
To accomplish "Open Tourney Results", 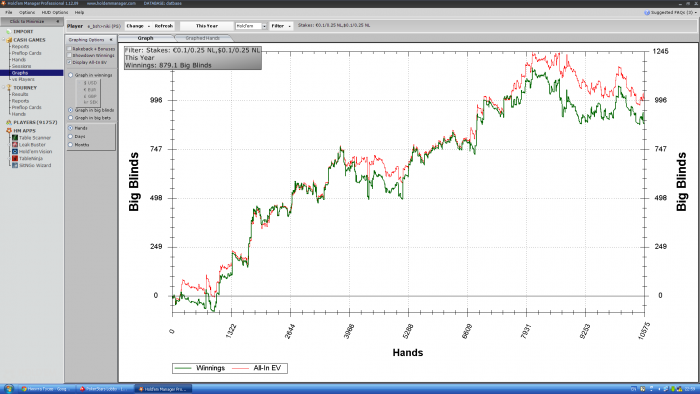I will point(20,94).
